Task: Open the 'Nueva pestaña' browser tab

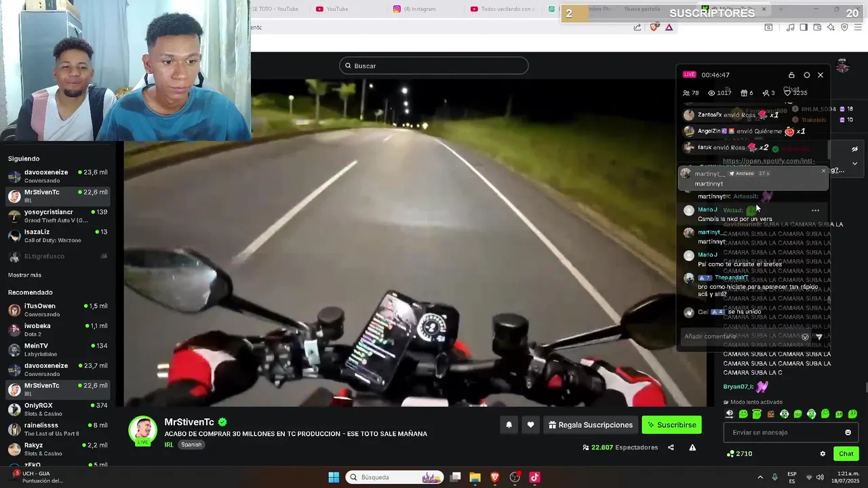Action: tap(642, 9)
